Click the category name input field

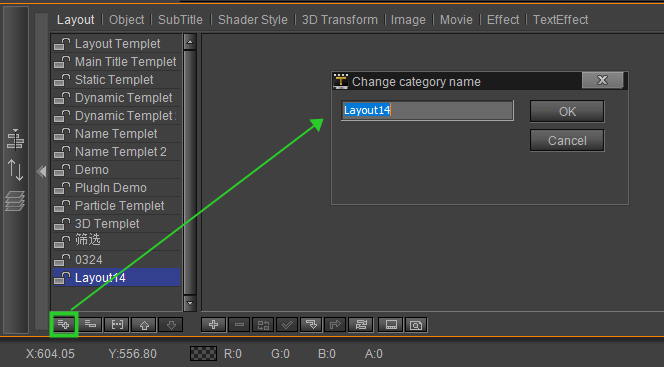(x=427, y=110)
